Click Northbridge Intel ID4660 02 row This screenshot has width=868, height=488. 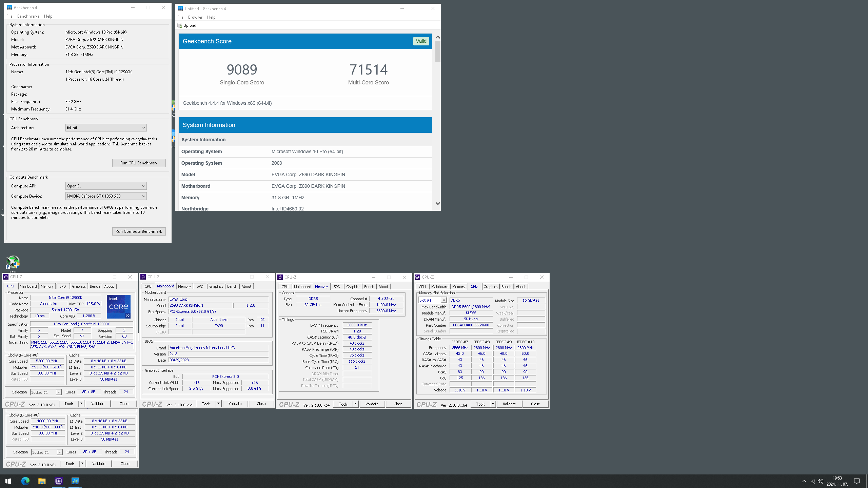[x=305, y=208]
